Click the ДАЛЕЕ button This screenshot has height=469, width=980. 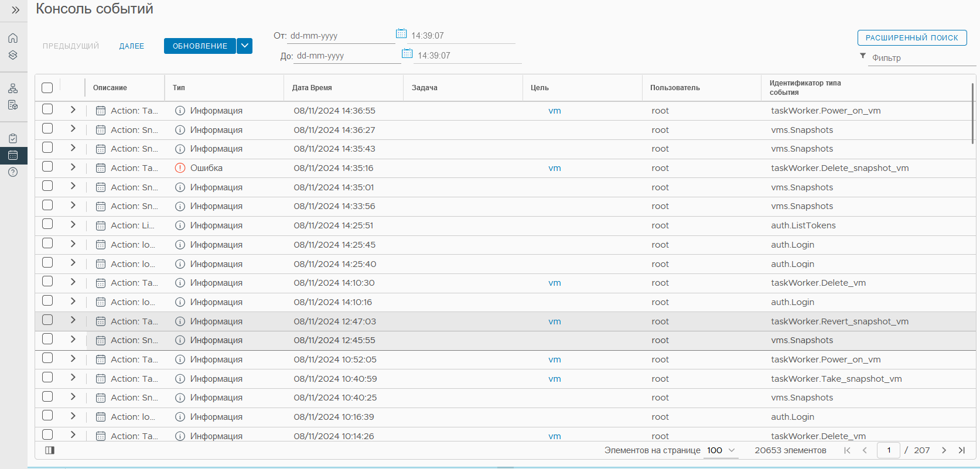click(x=132, y=46)
